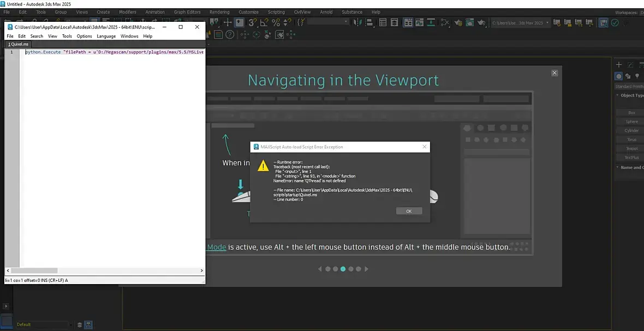The width and height of the screenshot is (644, 331).
Task: Open the project folder path dropdown
Action: click(521, 23)
